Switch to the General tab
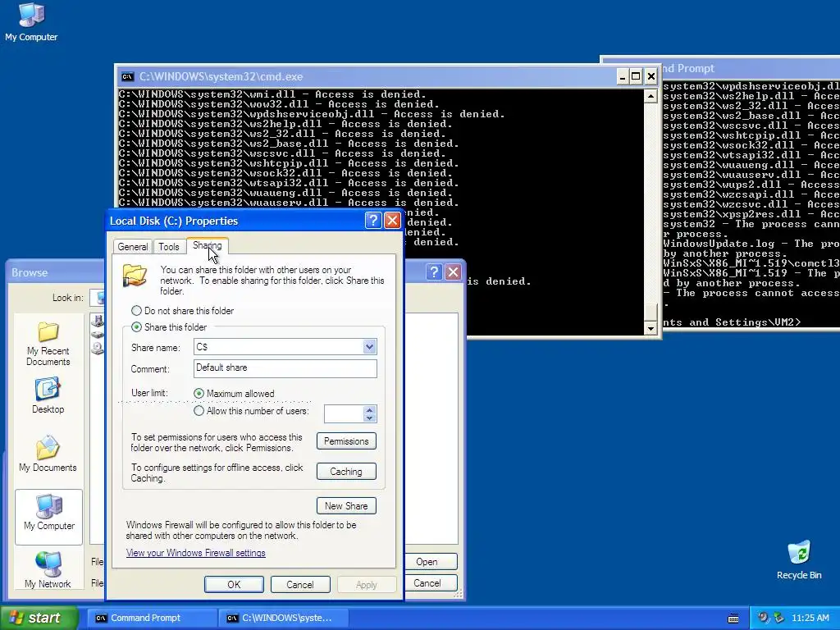 pyautogui.click(x=132, y=246)
